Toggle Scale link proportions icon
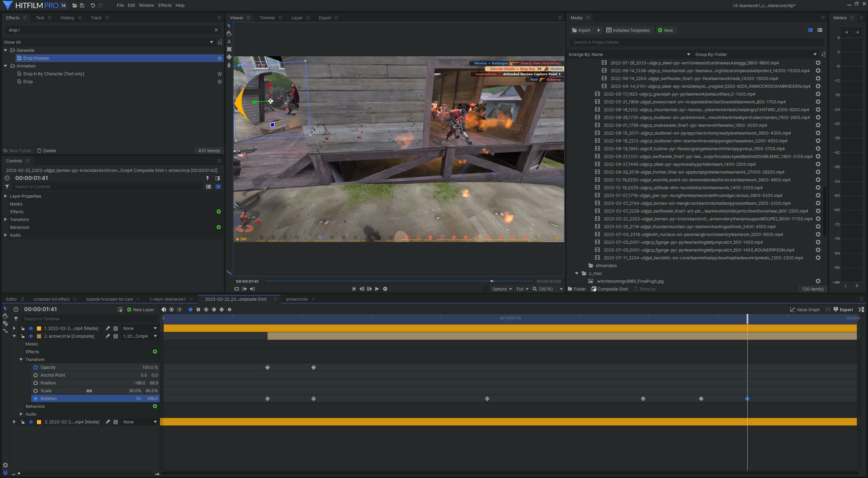This screenshot has width=868, height=478. pos(89,391)
